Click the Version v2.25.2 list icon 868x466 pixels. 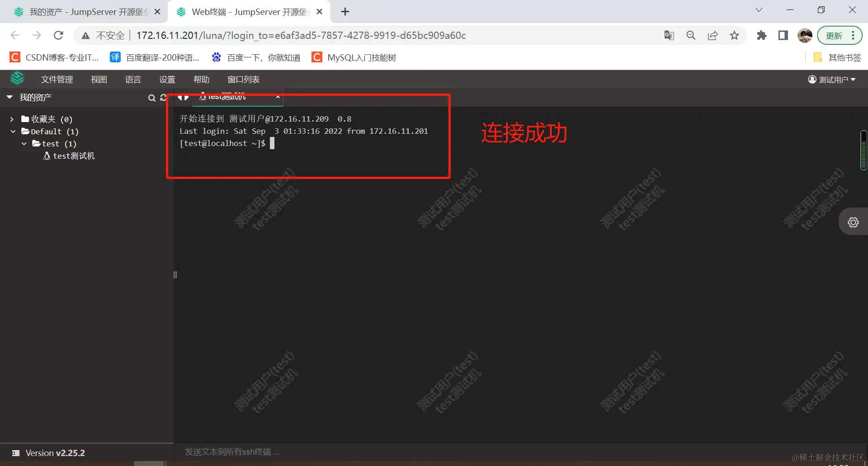[x=16, y=453]
